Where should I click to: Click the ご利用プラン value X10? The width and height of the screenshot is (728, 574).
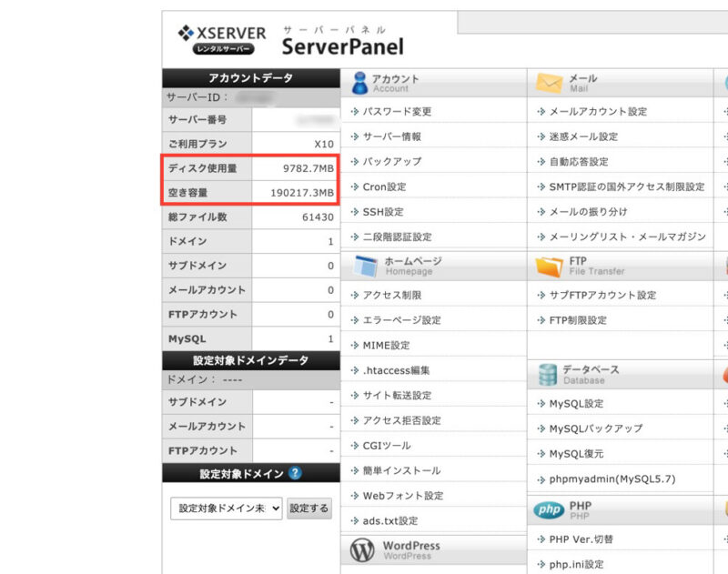coord(324,145)
